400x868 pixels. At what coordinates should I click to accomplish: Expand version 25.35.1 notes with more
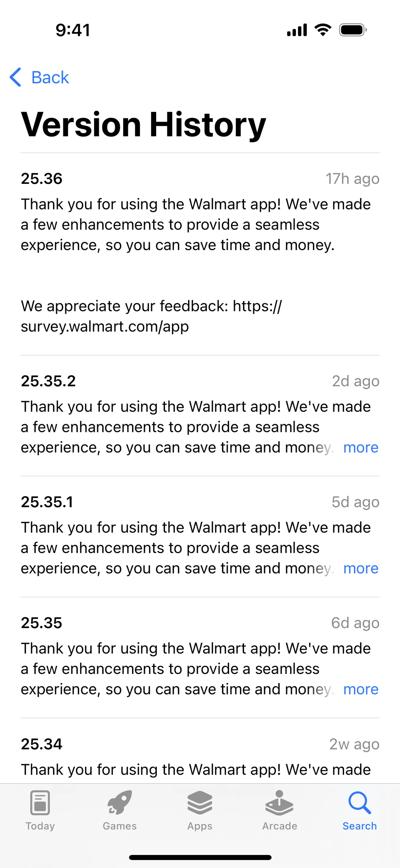pos(361,569)
